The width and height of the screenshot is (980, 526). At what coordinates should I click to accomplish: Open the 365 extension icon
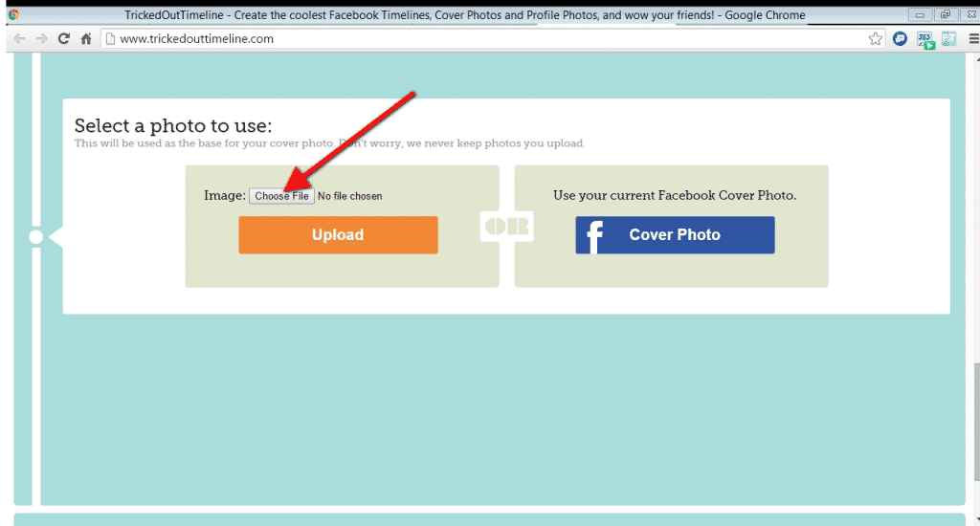coord(925,40)
